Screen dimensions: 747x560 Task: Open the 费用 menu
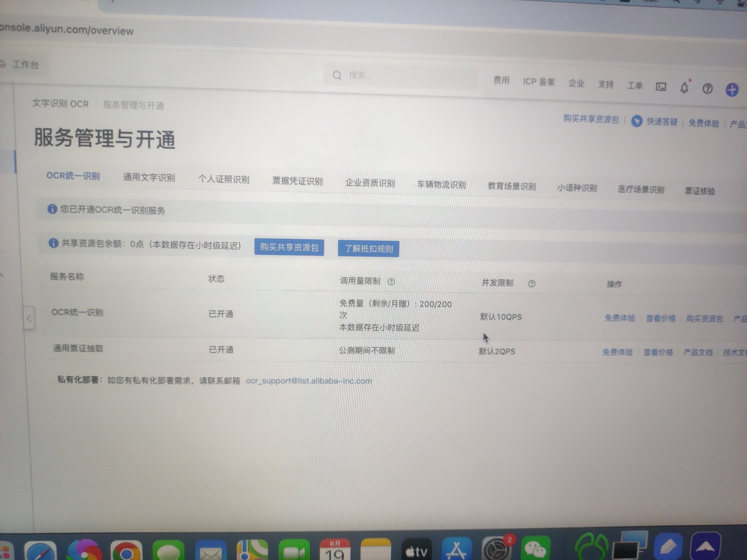pos(502,80)
